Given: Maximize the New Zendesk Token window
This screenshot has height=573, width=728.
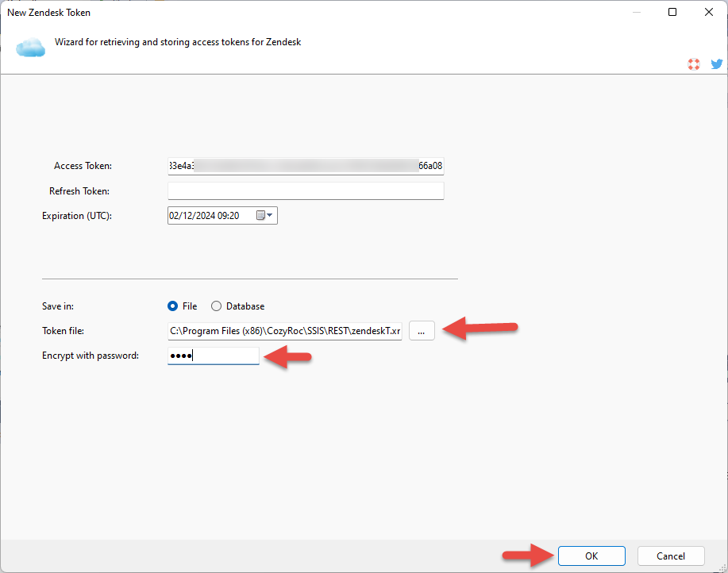Looking at the screenshot, I should point(672,12).
